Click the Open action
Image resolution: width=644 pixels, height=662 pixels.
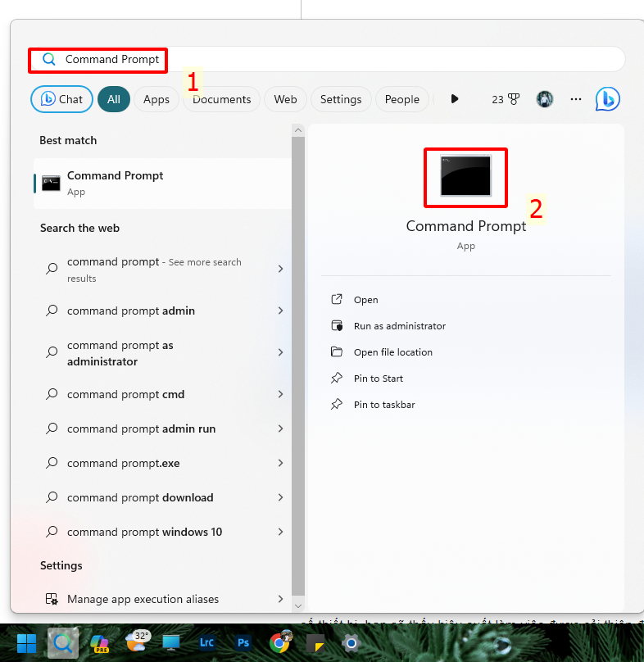(365, 300)
